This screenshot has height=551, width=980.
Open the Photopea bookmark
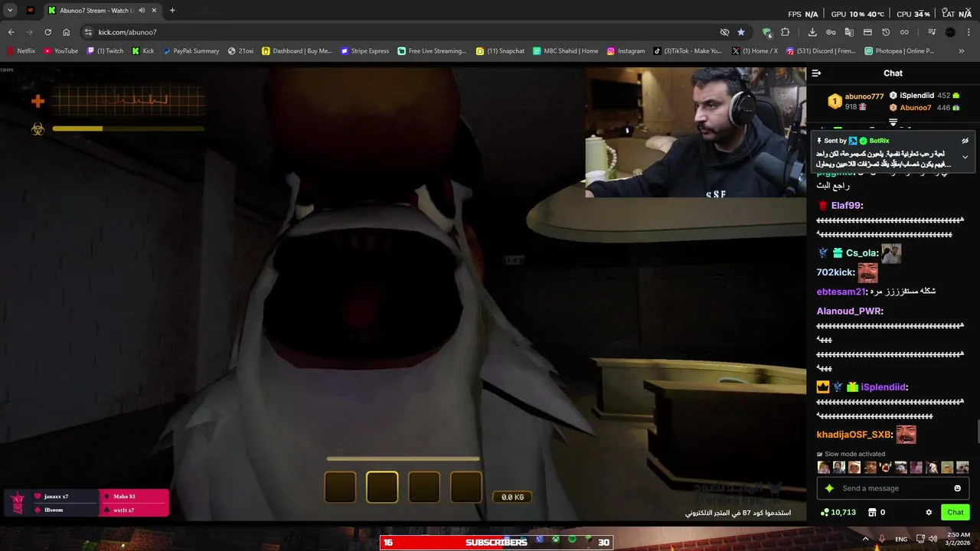[900, 51]
